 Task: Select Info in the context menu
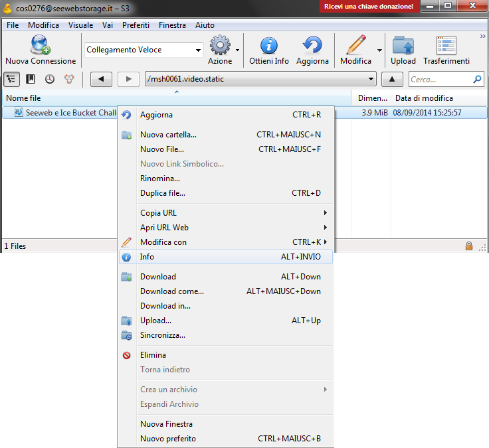226,257
